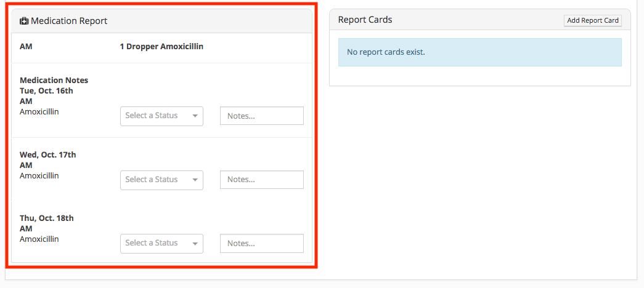Click the Medication Report panel title
Viewport: 644px width, 288px height.
69,21
